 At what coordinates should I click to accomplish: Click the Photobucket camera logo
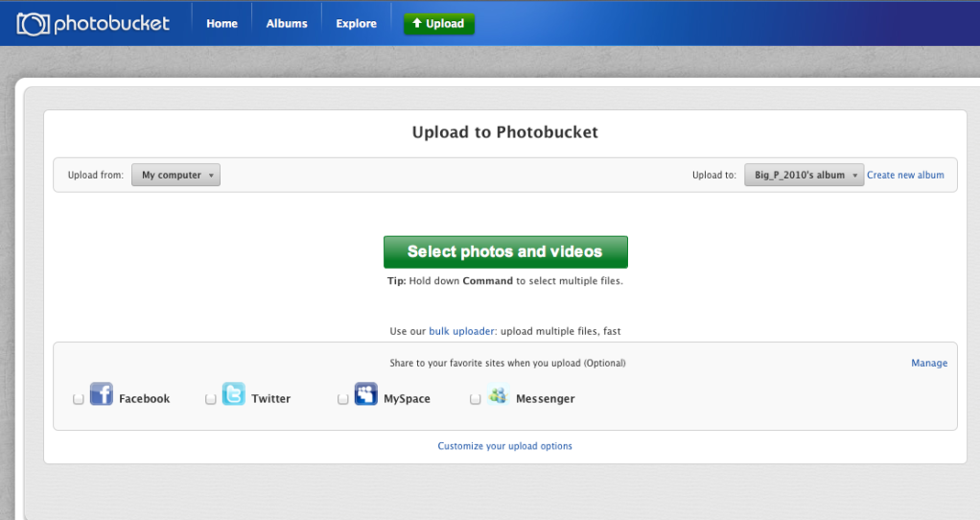coord(33,24)
